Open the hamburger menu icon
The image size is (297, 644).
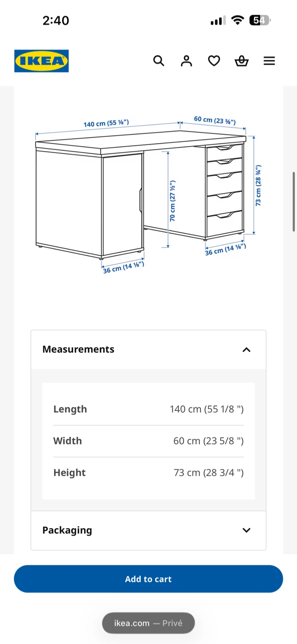(x=269, y=61)
